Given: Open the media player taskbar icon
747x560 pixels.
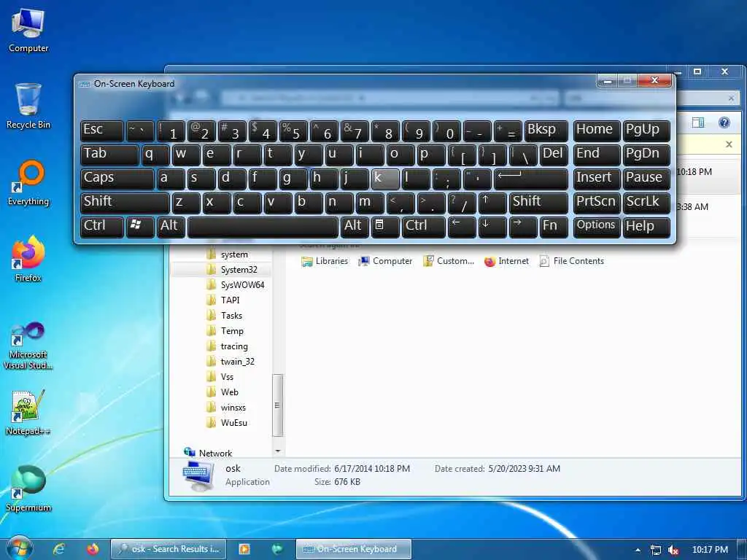Looking at the screenshot, I should click(244, 549).
